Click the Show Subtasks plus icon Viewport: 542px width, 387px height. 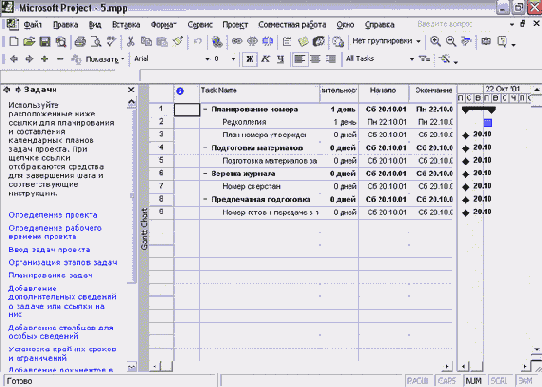point(44,59)
